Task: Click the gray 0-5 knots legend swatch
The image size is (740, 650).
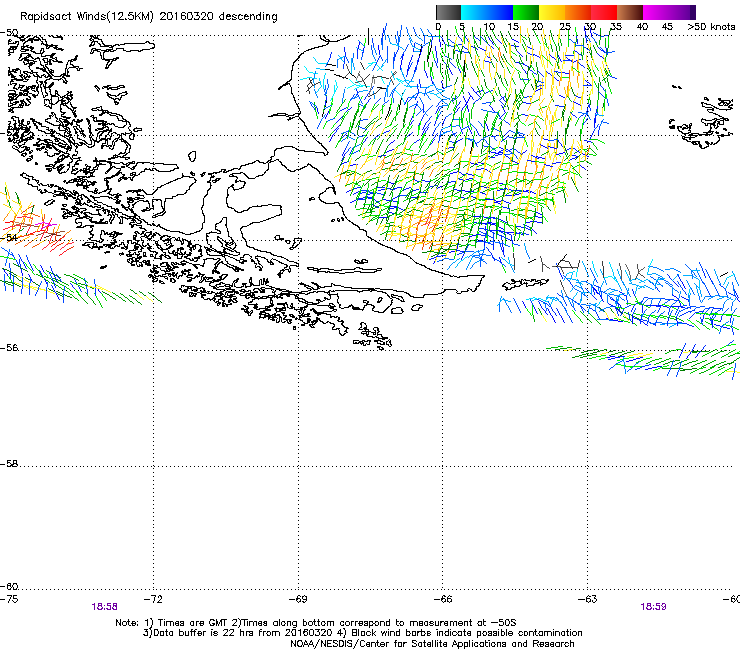Action: click(448, 12)
